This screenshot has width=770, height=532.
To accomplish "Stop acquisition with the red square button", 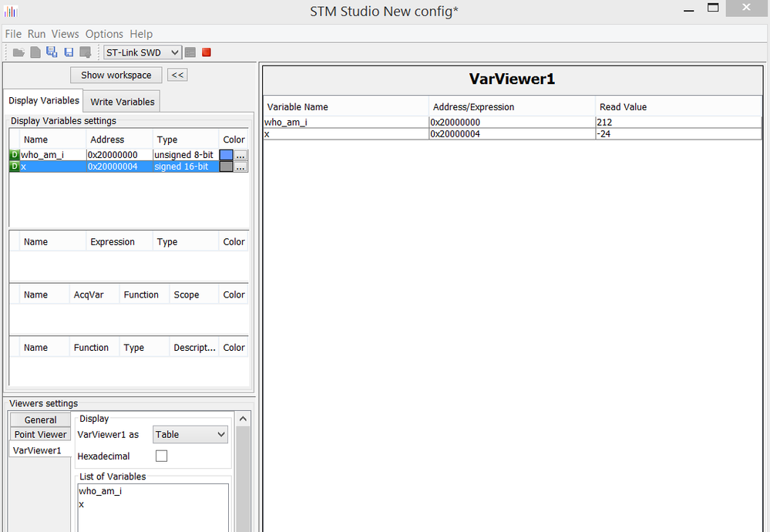I will point(207,52).
